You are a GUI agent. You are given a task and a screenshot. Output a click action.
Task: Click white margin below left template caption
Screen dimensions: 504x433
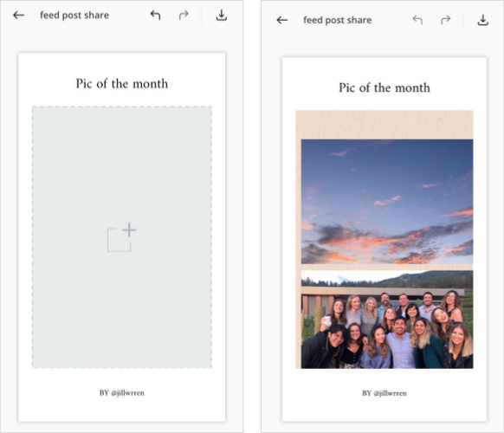pyautogui.click(x=122, y=410)
